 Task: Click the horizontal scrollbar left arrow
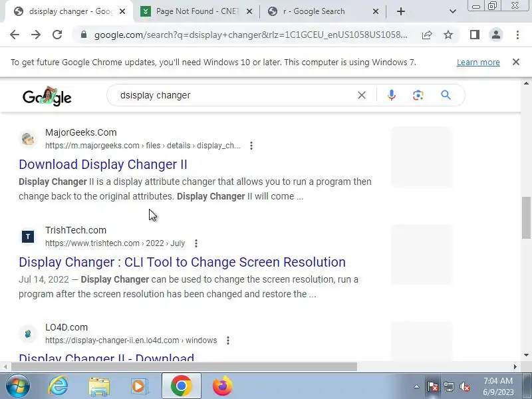[5, 367]
